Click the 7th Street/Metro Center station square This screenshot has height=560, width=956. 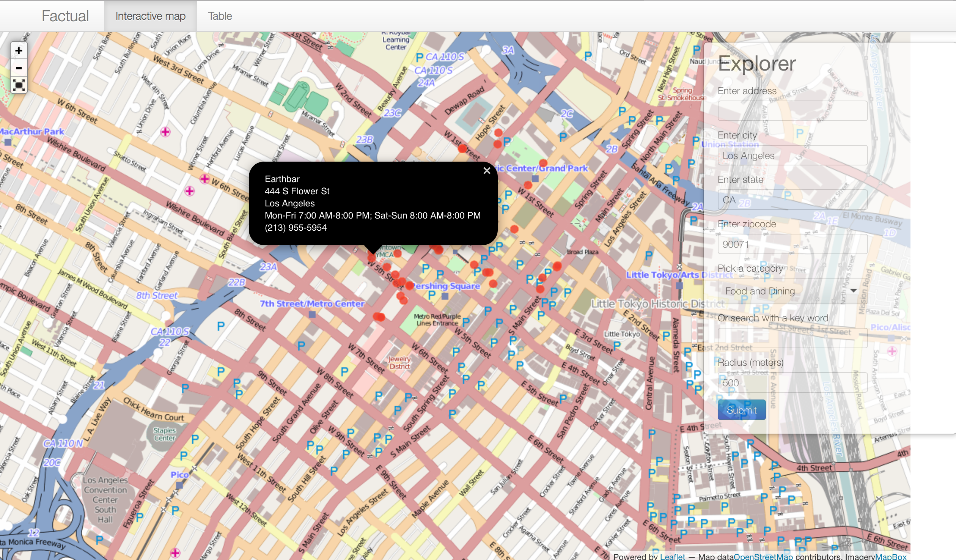point(312,315)
